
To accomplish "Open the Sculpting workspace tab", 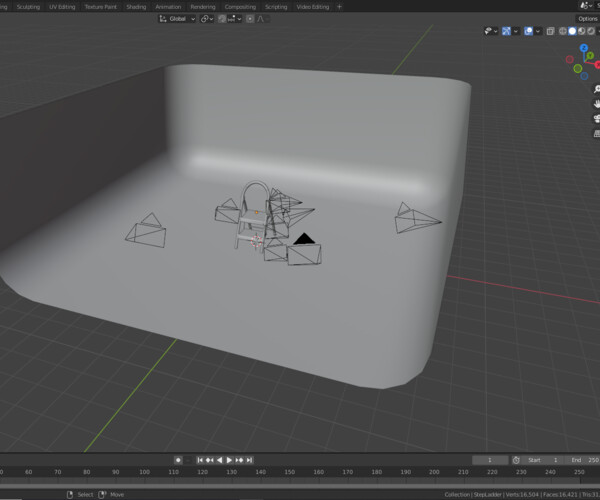I will tap(28, 7).
